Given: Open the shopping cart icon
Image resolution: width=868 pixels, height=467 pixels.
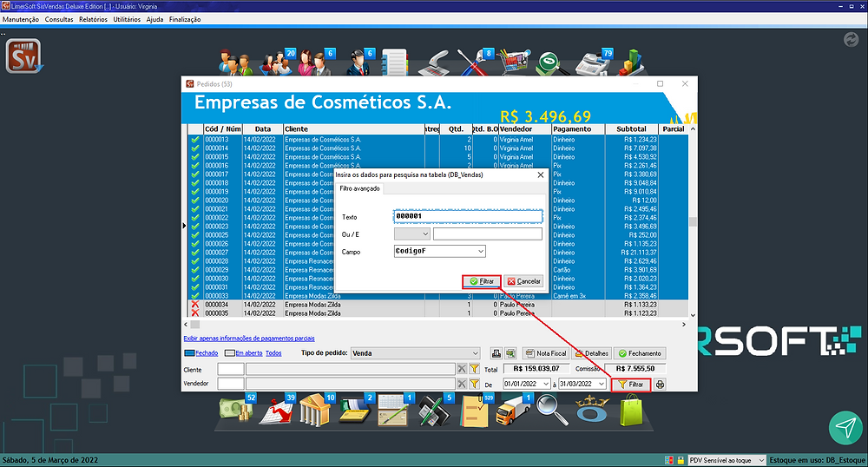Looking at the screenshot, I should [x=515, y=62].
